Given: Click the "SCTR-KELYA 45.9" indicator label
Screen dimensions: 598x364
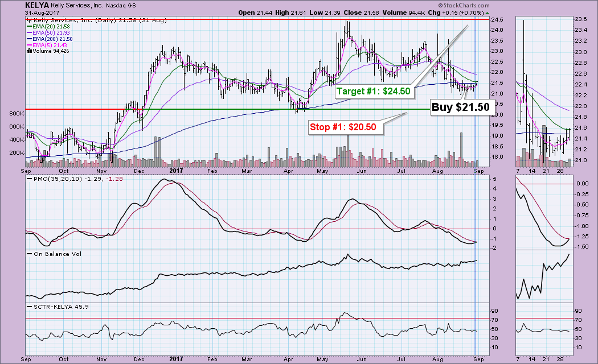Looking at the screenshot, I should [61, 307].
